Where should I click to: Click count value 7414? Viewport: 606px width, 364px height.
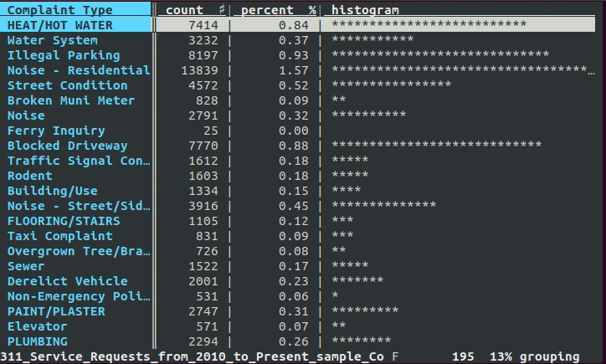[x=203, y=25]
